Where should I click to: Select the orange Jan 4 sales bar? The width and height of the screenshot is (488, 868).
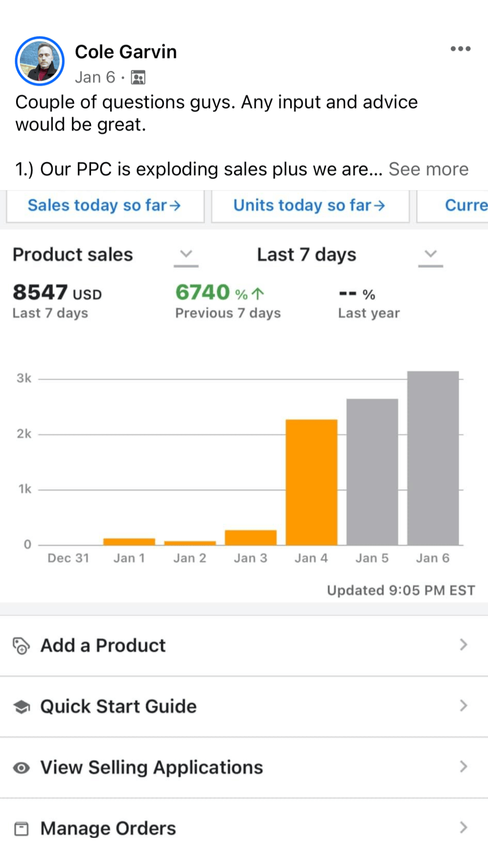pos(311,482)
